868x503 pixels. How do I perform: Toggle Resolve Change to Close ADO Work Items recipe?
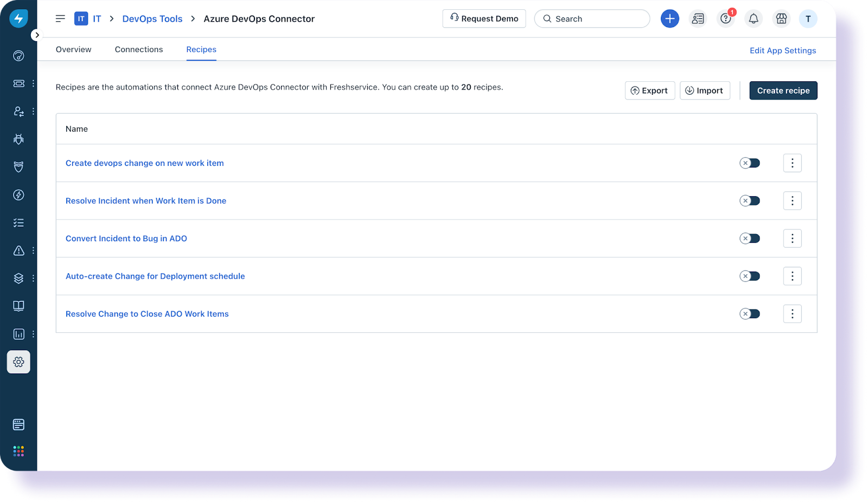click(750, 314)
